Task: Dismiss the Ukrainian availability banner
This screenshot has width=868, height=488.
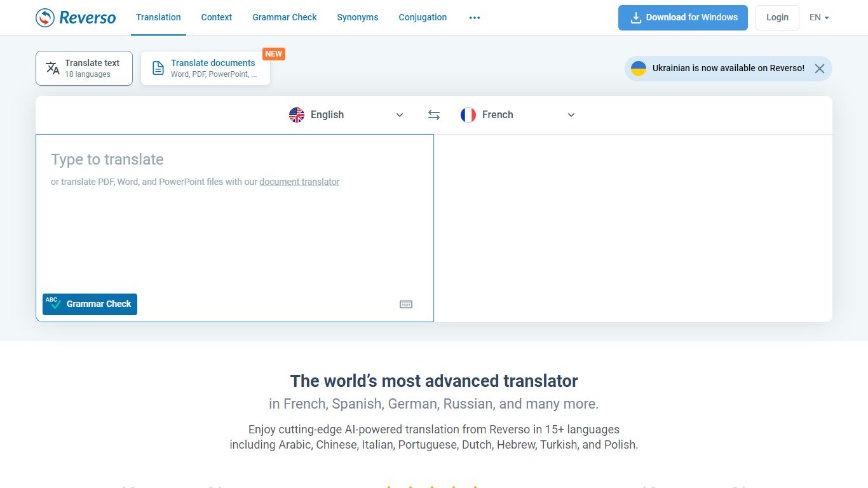Action: [x=820, y=69]
